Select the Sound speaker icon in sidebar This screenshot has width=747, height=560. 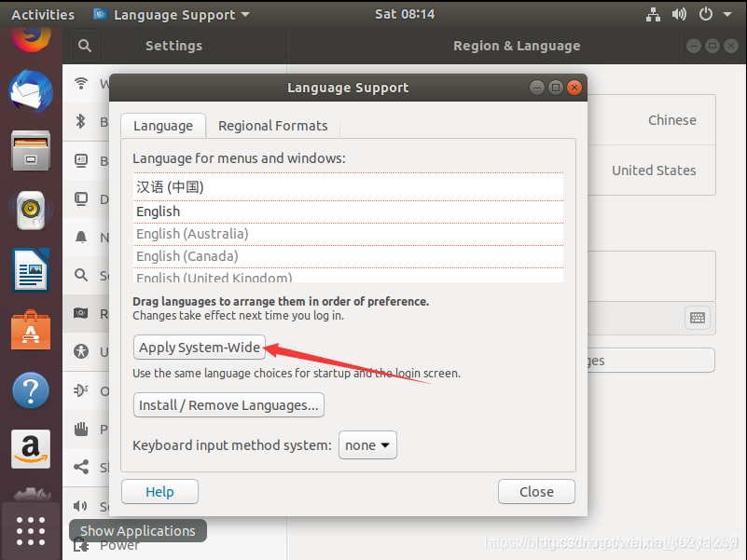[80, 506]
